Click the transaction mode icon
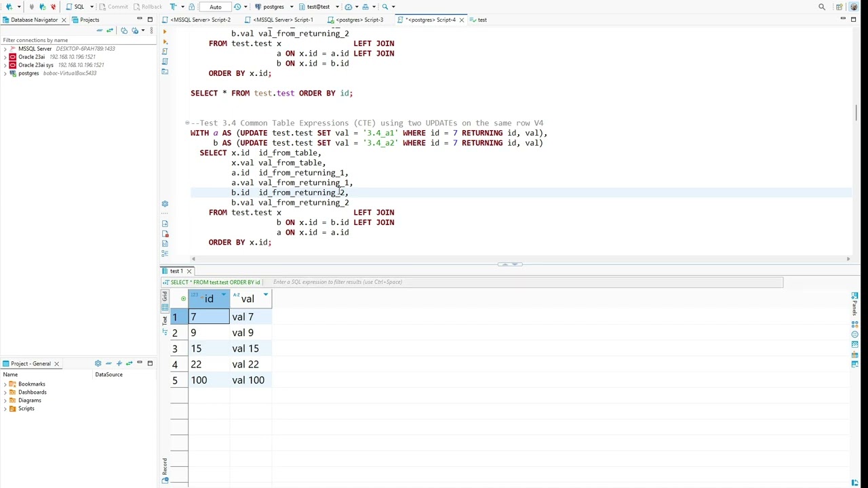The image size is (868, 488). (x=174, y=7)
